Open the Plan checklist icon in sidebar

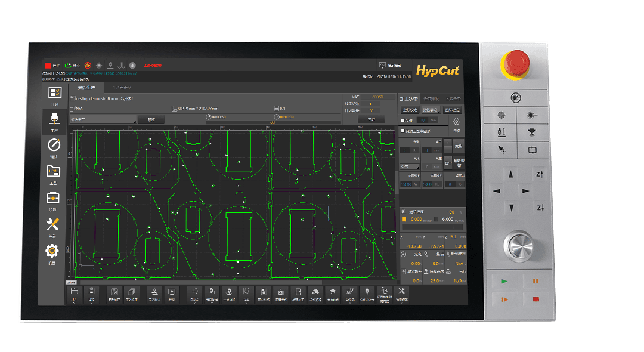tap(54, 93)
